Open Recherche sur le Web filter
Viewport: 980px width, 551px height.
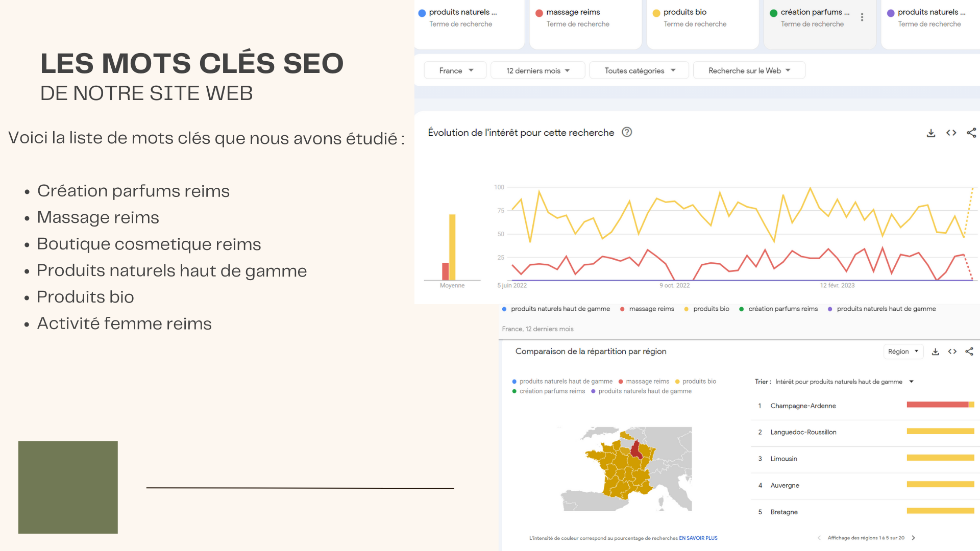[749, 70]
